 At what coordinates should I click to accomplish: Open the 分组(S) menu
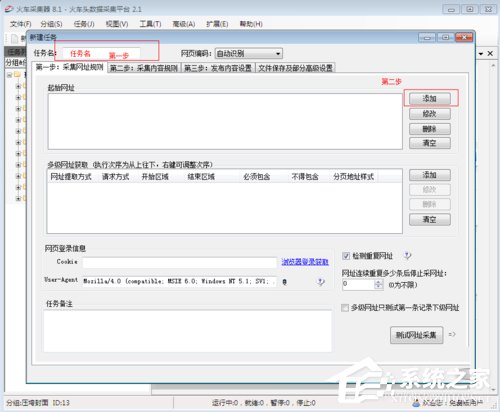(x=52, y=24)
